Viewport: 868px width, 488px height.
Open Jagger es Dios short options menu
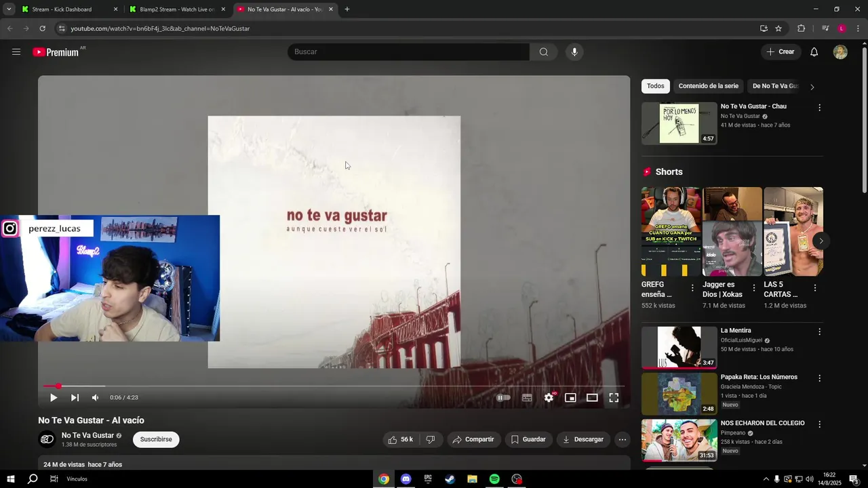coord(753,288)
